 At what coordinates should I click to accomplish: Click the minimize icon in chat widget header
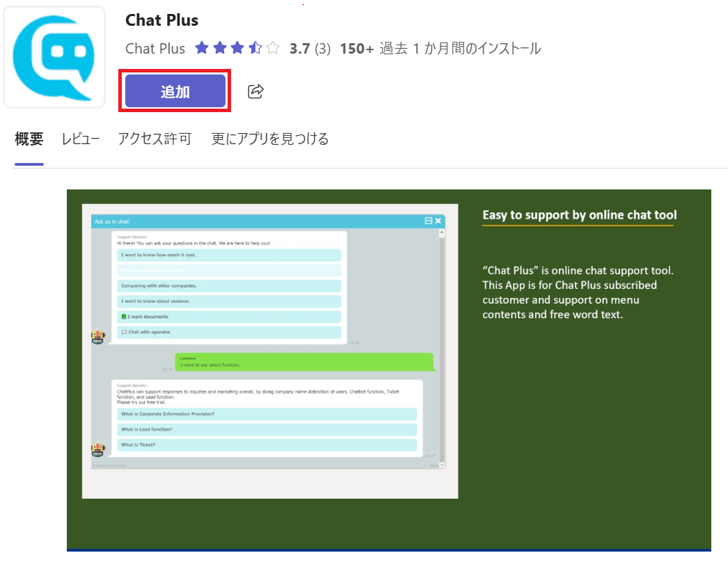coord(429,221)
